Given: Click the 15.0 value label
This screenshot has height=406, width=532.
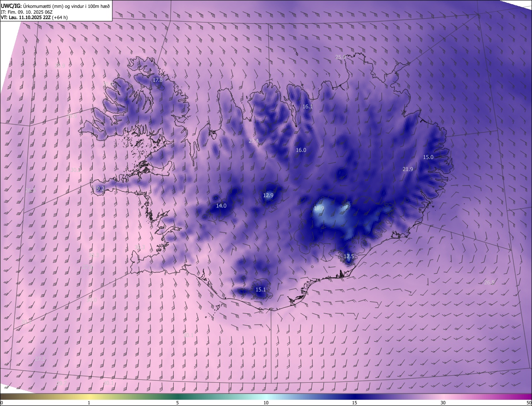Looking at the screenshot, I should coord(428,157).
